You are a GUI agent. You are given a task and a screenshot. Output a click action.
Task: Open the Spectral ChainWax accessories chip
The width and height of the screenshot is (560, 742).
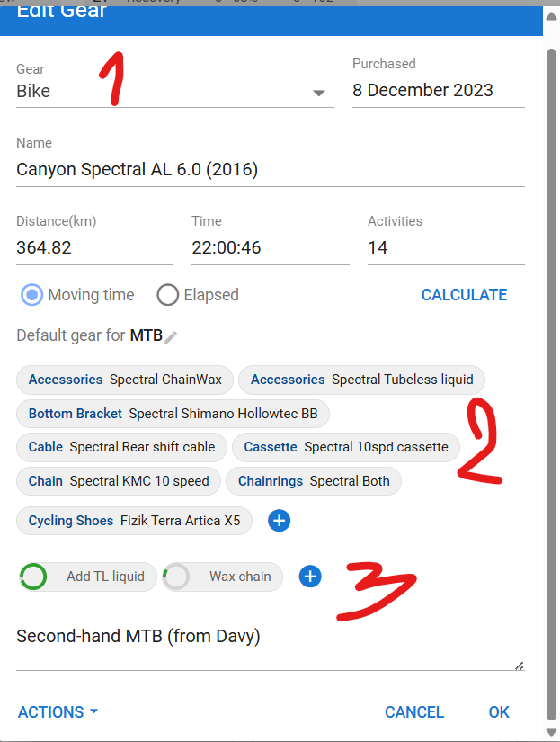(125, 380)
